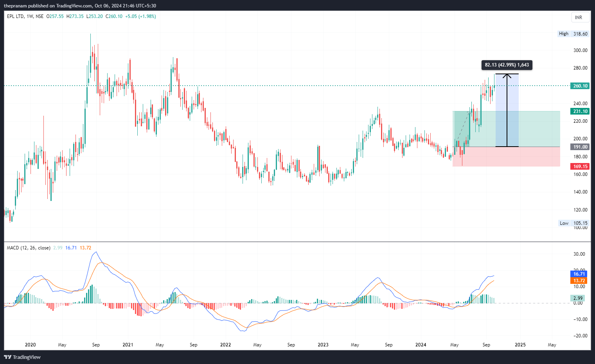Click the red stop-loss zone of long position
The image size is (595, 364).
506,157
